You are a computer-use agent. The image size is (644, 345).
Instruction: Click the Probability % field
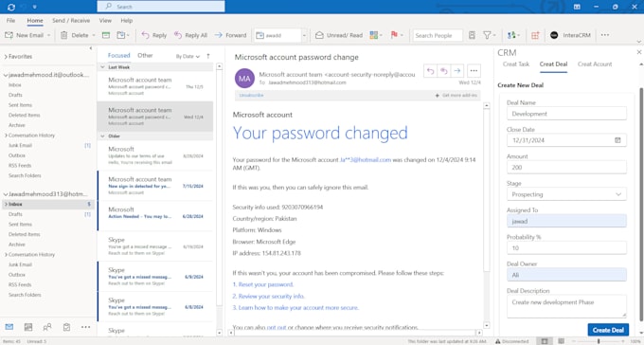[x=566, y=248]
